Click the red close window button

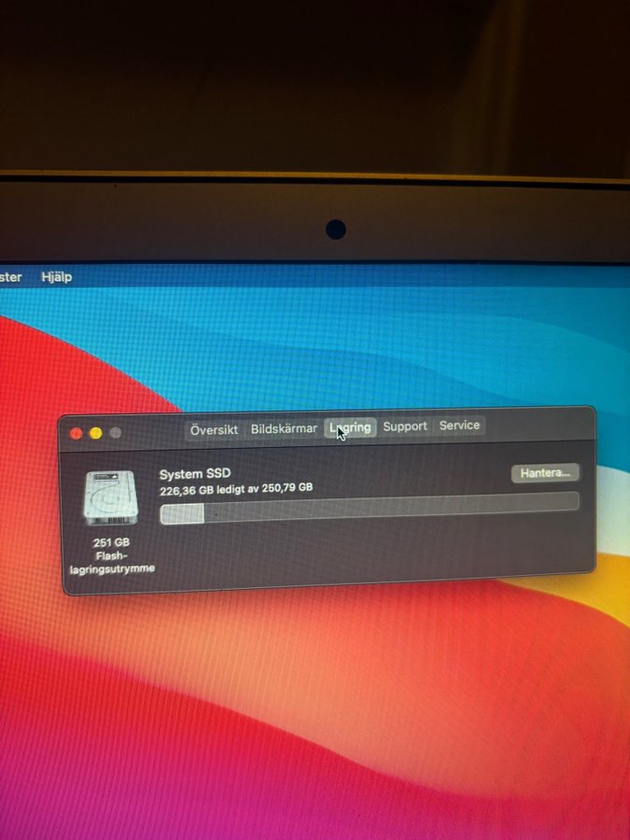coord(77,433)
